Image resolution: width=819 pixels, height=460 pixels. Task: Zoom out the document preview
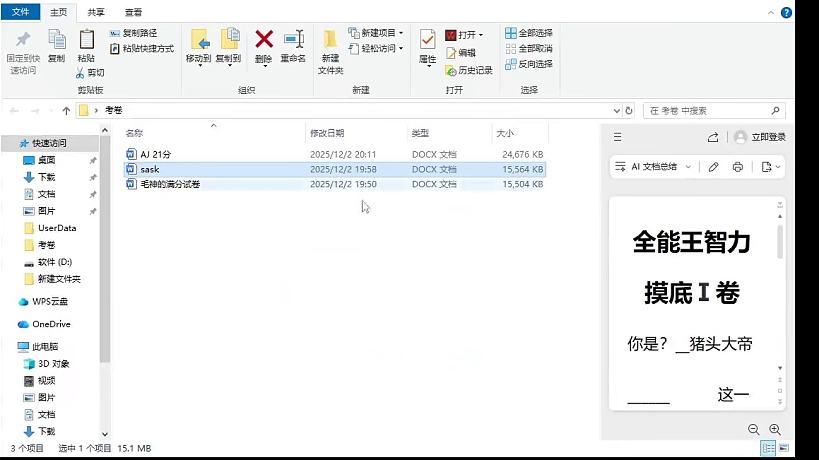point(753,429)
